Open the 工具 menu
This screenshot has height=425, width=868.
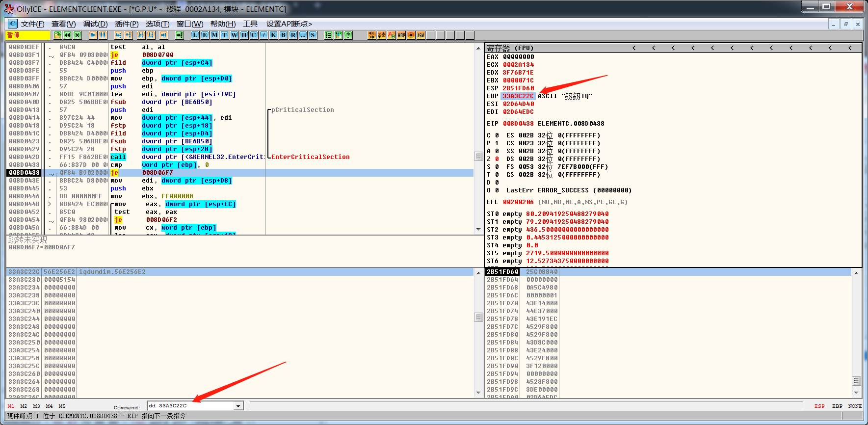coord(250,24)
